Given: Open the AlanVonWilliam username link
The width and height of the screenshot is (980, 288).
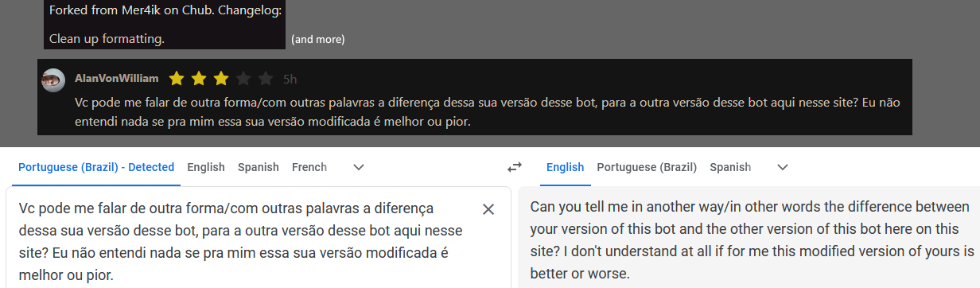Looking at the screenshot, I should coord(116,79).
